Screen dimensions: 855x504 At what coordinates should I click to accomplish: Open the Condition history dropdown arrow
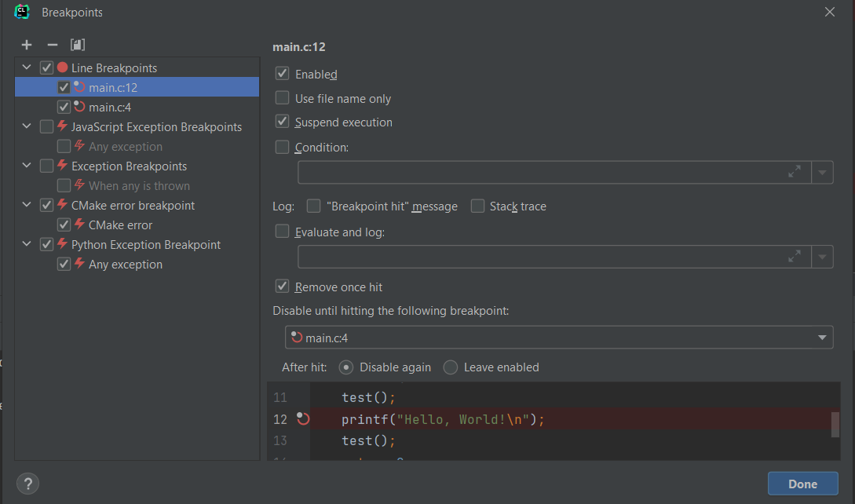click(x=822, y=172)
